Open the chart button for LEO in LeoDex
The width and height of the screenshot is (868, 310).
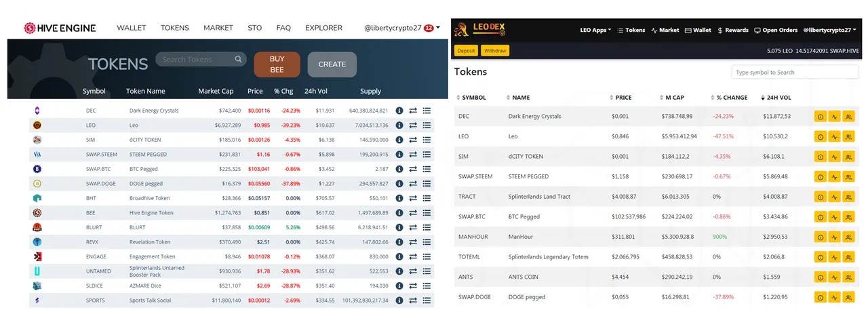[x=834, y=136]
